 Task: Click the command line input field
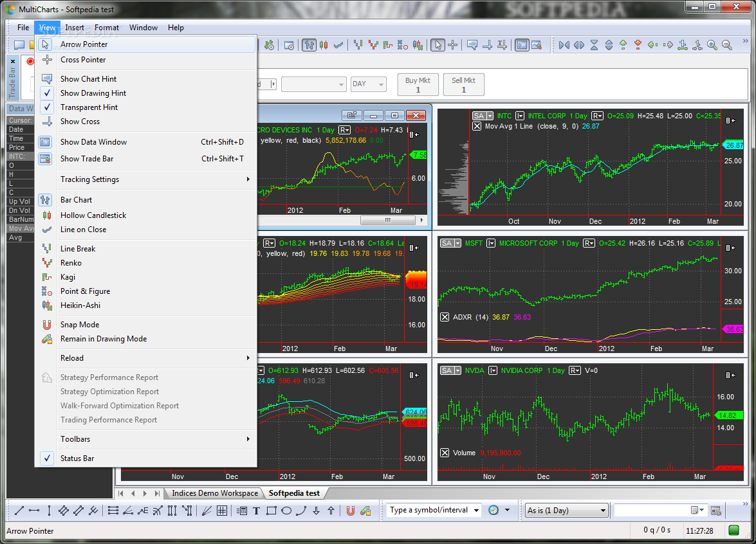pyautogui.click(x=653, y=511)
